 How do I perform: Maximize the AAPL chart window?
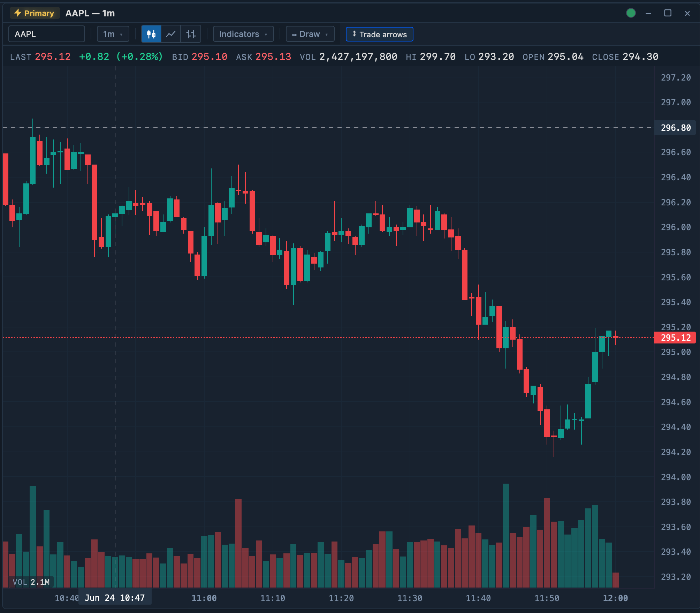click(x=668, y=13)
